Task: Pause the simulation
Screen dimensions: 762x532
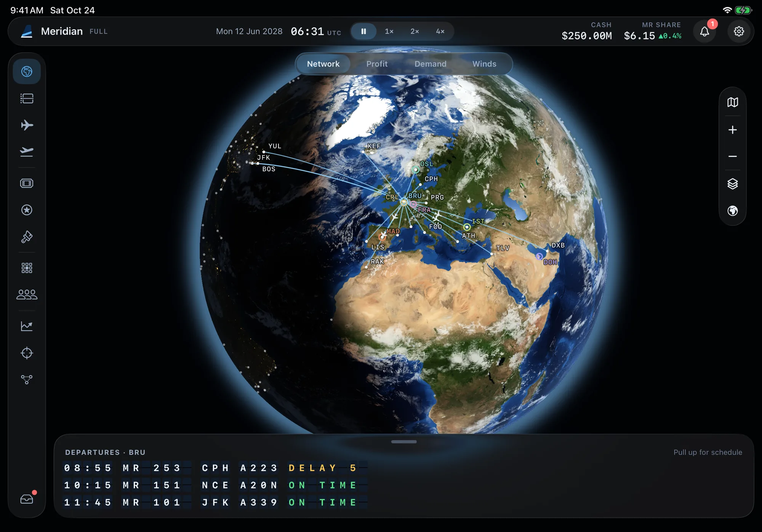Action: [x=363, y=31]
